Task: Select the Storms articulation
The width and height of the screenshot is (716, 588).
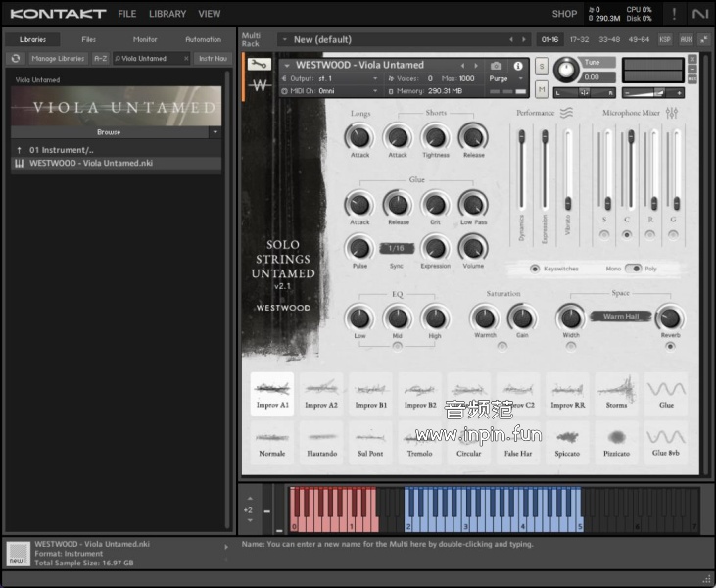Action: pos(617,394)
